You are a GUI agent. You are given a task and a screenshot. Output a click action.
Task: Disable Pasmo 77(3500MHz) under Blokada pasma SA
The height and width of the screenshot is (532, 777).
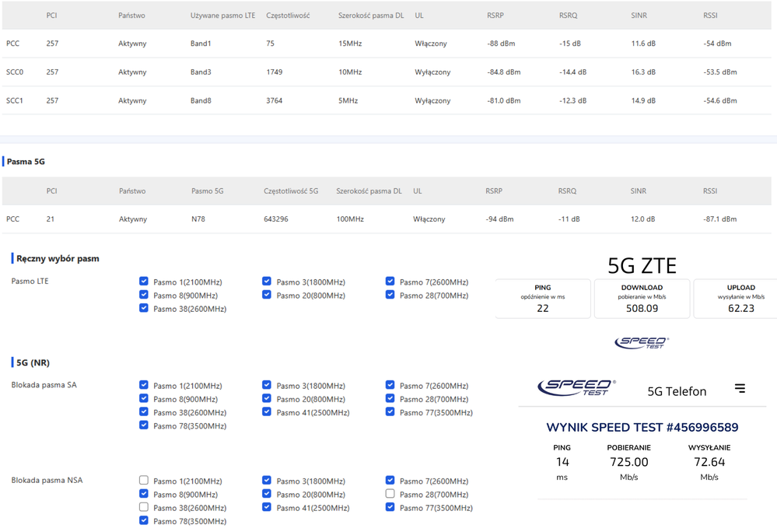[390, 411]
